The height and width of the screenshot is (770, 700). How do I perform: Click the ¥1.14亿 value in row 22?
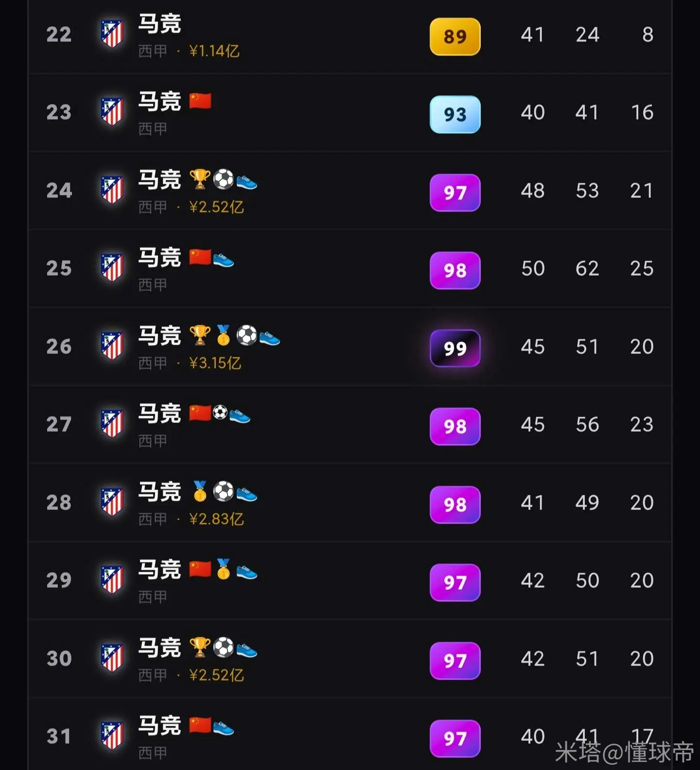tap(214, 51)
